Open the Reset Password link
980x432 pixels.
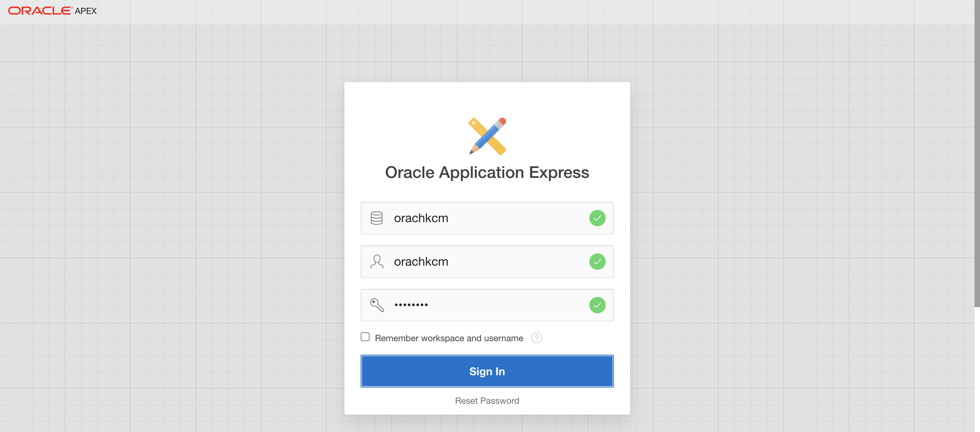tap(487, 400)
